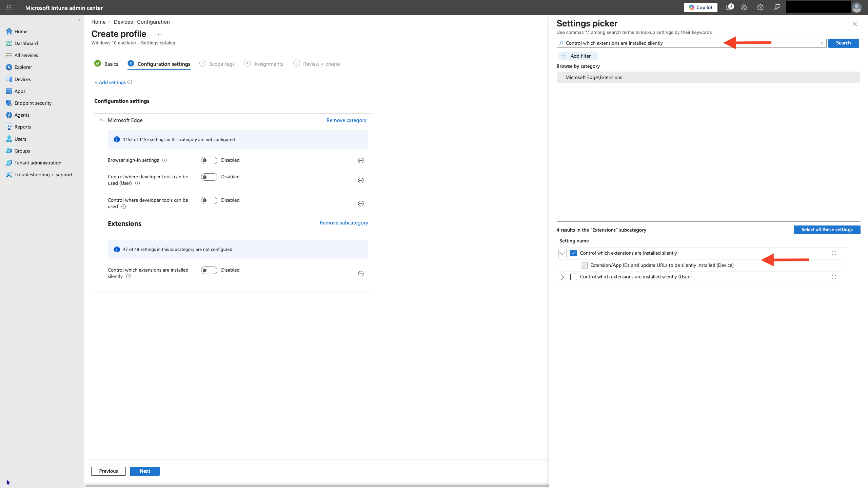Go to the Basics step tab

pyautogui.click(x=106, y=64)
